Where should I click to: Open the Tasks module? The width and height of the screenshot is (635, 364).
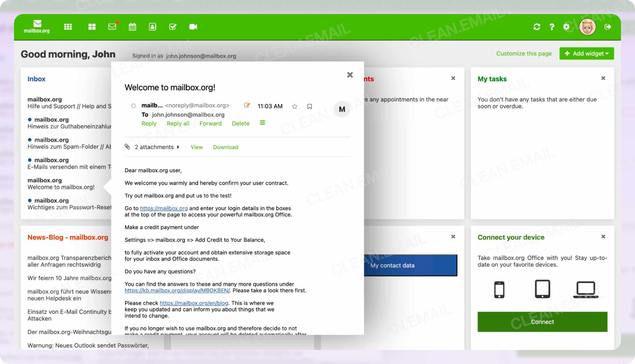point(173,27)
